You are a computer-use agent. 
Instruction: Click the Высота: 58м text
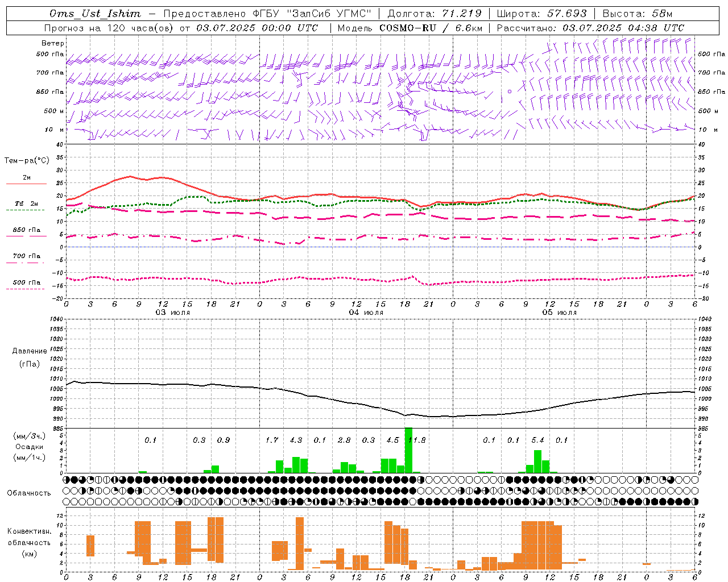click(637, 14)
